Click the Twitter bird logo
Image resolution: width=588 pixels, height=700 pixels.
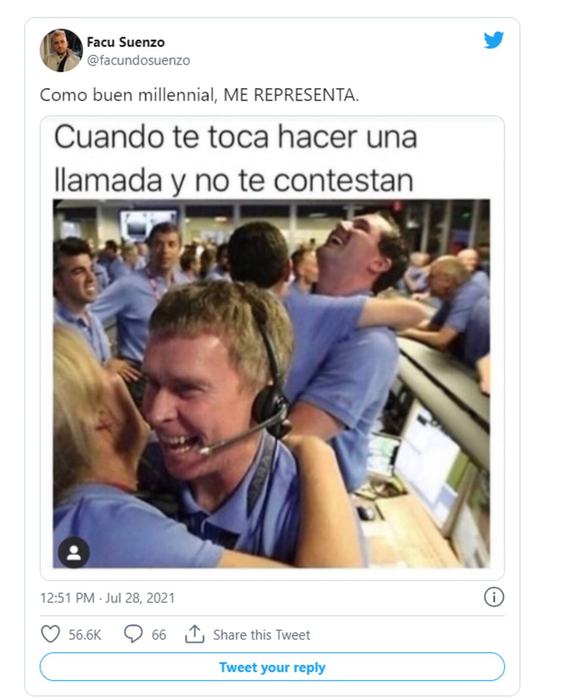pyautogui.click(x=493, y=40)
